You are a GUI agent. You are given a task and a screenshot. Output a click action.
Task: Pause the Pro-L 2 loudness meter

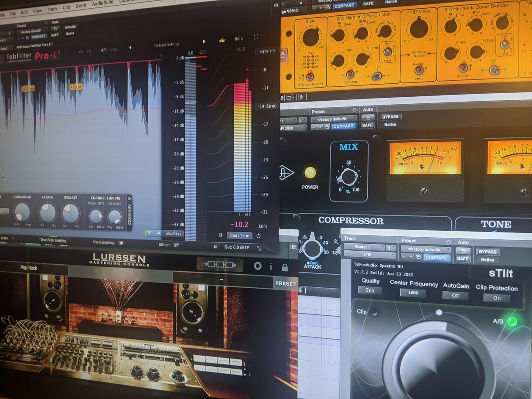[x=221, y=235]
